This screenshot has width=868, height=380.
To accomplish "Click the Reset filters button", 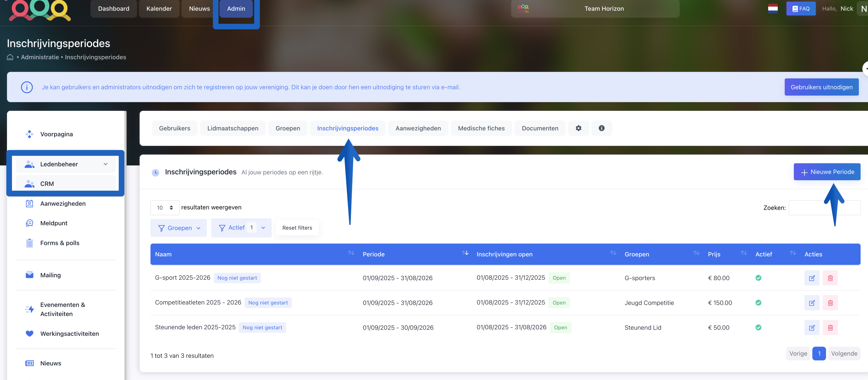I will coord(297,228).
